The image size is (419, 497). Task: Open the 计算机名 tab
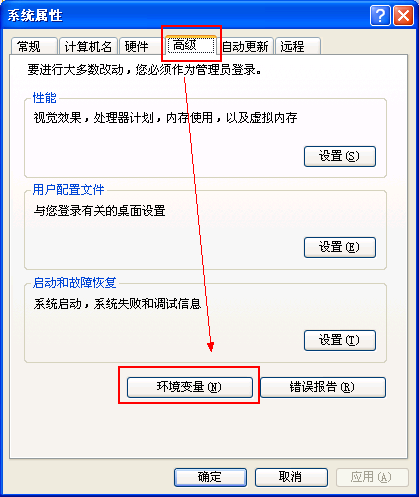click(x=88, y=46)
